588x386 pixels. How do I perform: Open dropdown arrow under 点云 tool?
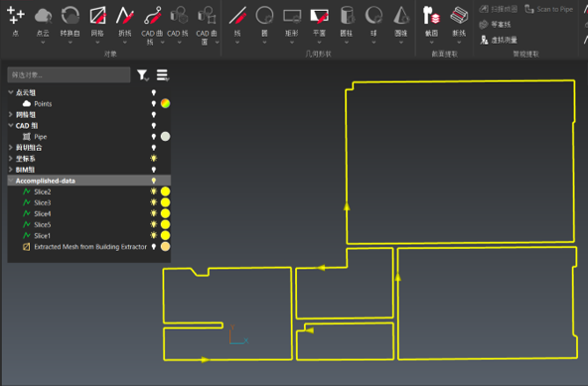pos(43,43)
